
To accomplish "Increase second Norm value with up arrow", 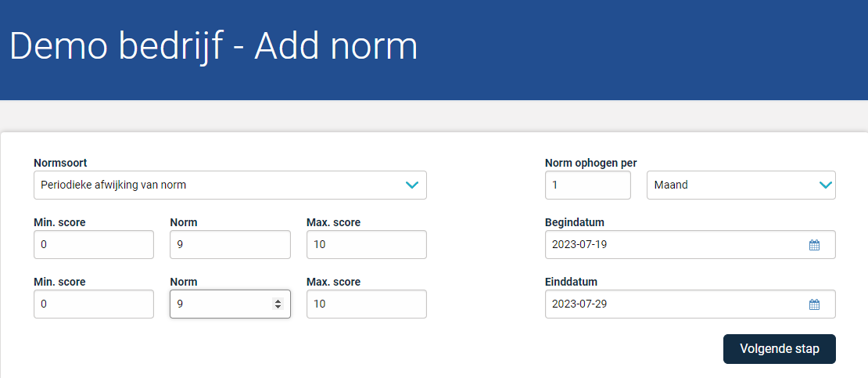I will (278, 301).
